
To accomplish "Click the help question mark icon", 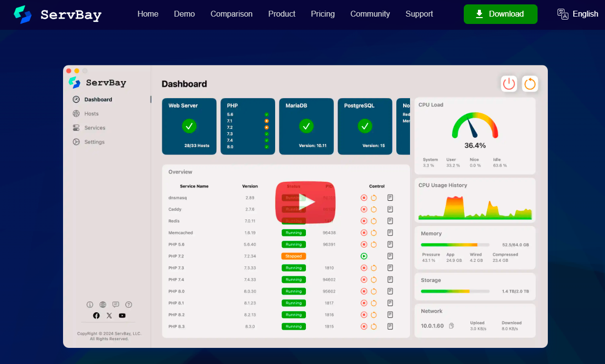I will pos(129,304).
